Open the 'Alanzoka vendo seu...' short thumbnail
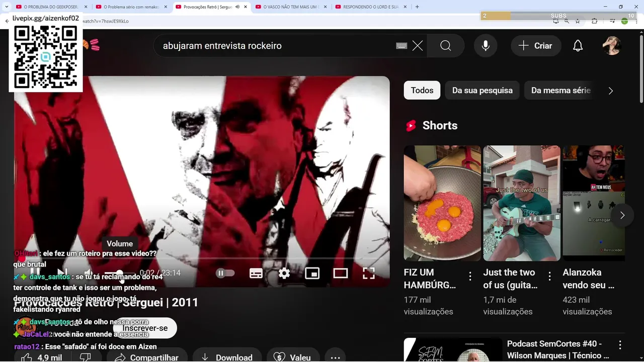 pos(594,203)
